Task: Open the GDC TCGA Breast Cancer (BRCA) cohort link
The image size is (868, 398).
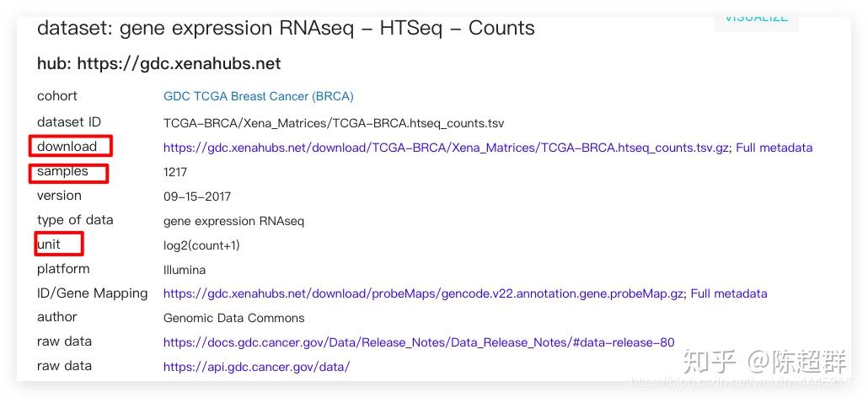Action: 258,97
